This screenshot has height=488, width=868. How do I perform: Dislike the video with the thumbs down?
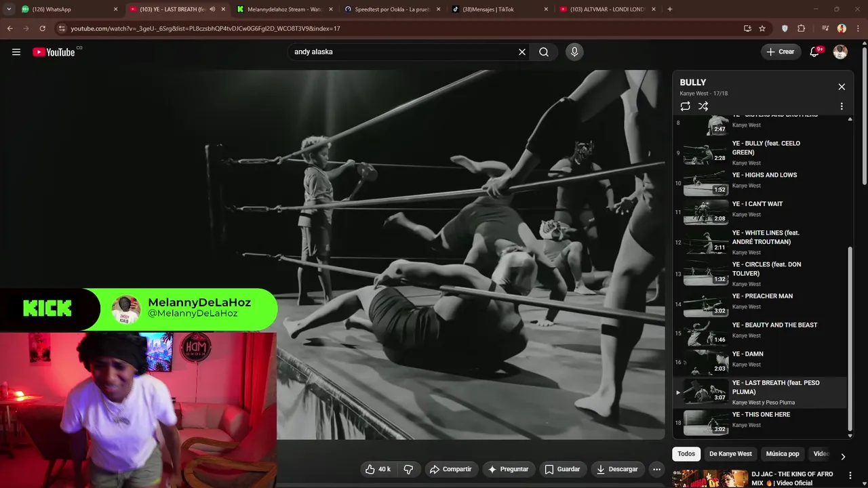tap(408, 469)
